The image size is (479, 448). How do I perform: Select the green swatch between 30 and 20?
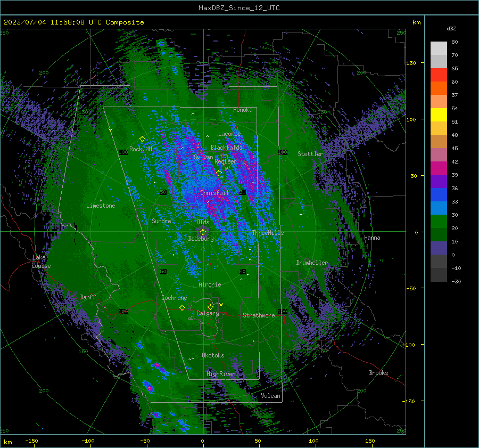(439, 222)
